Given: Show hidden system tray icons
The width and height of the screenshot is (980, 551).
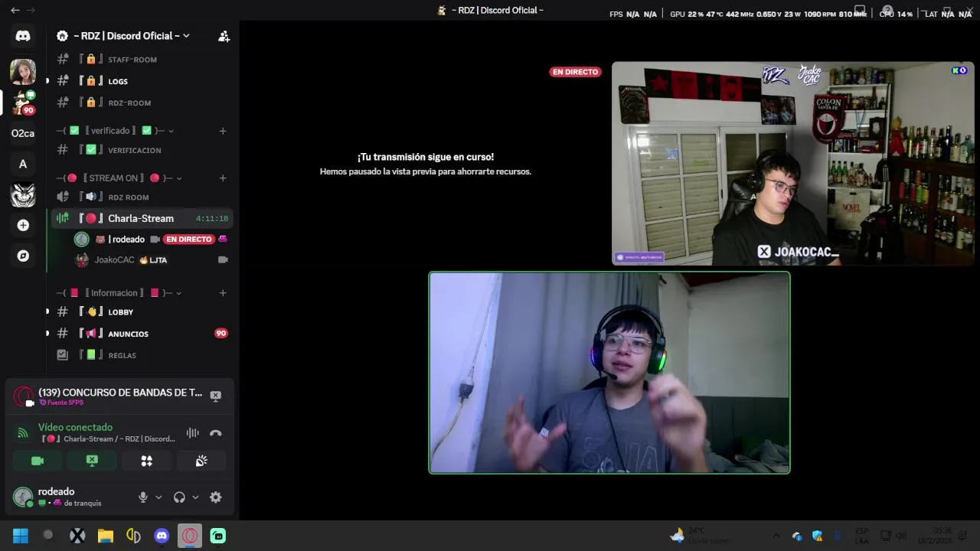Looking at the screenshot, I should [x=776, y=536].
